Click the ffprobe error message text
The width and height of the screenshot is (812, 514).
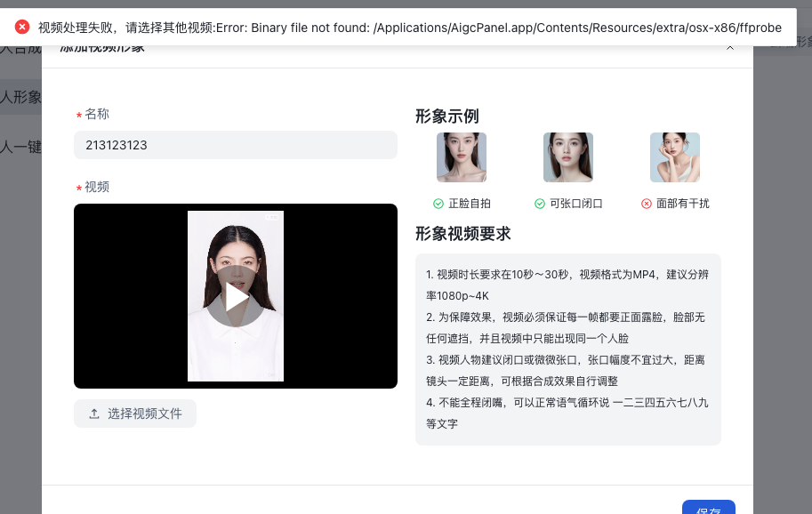point(409,27)
